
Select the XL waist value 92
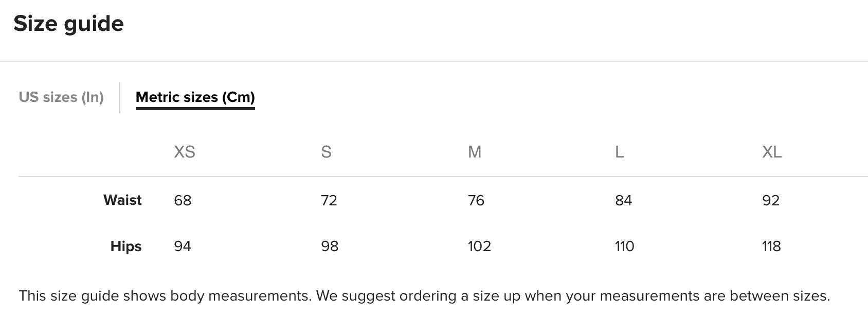click(x=771, y=200)
